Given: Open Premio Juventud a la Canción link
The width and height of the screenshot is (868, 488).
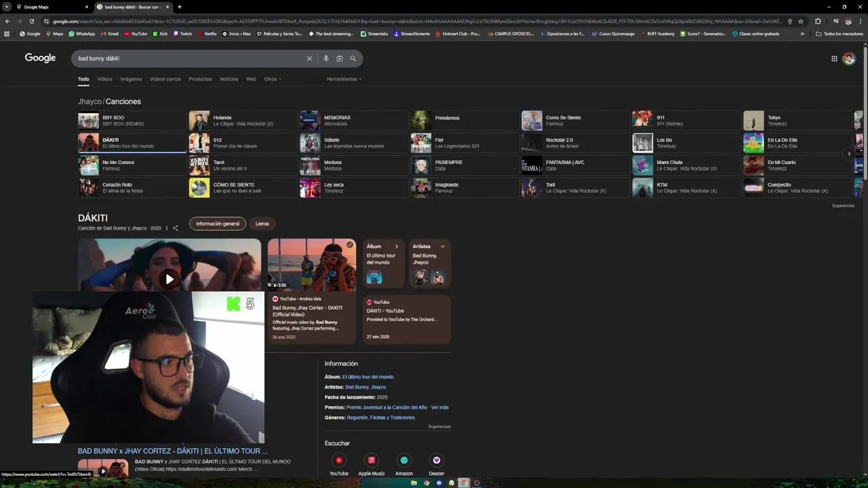Looking at the screenshot, I should [387, 407].
